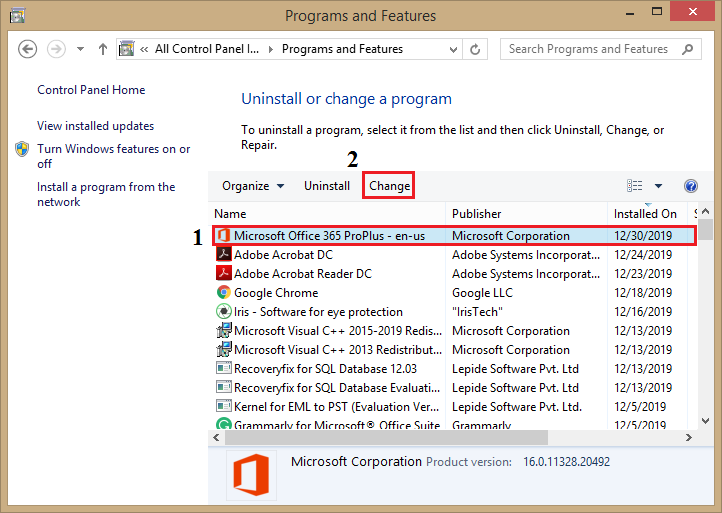
Task: Click the horizontal scrollbar left arrow
Action: (216, 437)
